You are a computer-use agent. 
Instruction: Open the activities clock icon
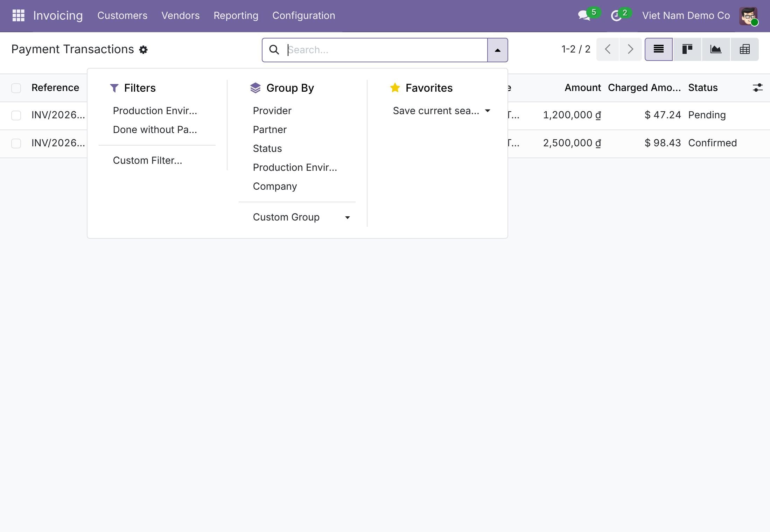(x=616, y=16)
